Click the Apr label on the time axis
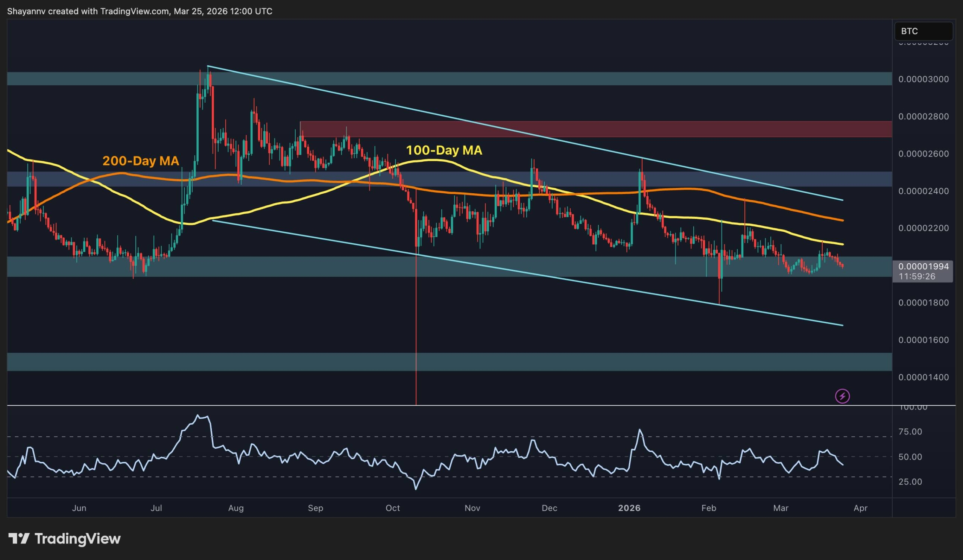The image size is (963, 560). pos(860,508)
